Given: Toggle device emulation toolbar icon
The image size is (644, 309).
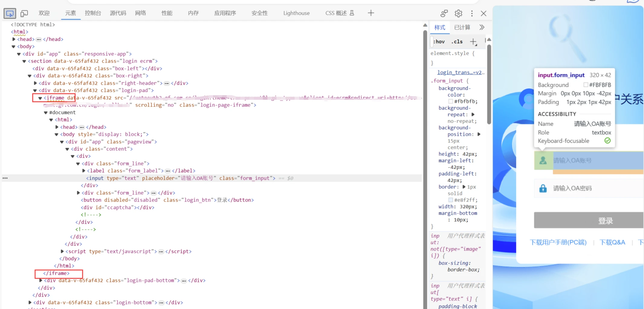Looking at the screenshot, I should [24, 13].
